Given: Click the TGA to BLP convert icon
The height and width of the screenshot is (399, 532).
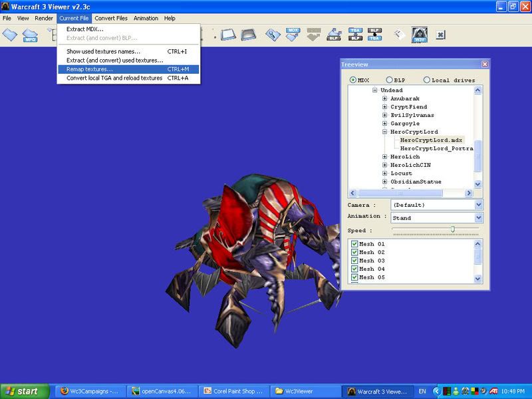Looking at the screenshot, I should pyautogui.click(x=355, y=35).
